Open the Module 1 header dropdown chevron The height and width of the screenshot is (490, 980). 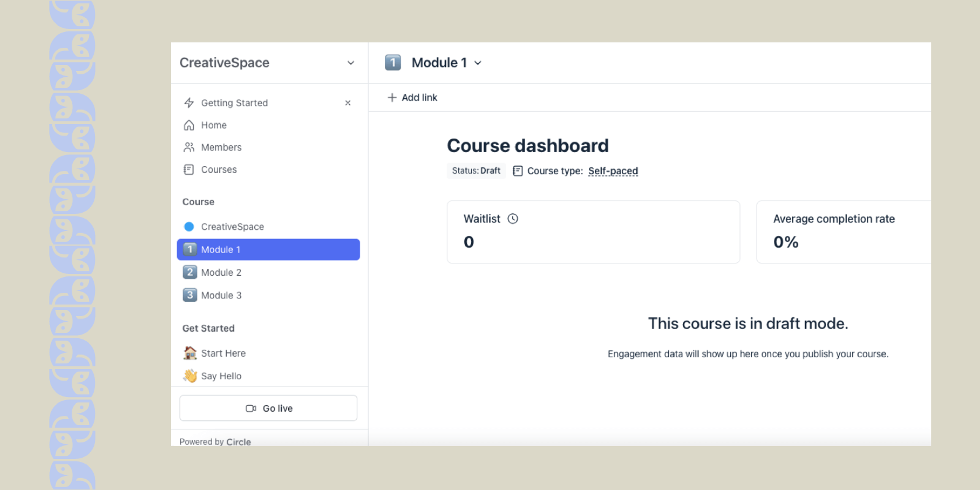point(478,63)
